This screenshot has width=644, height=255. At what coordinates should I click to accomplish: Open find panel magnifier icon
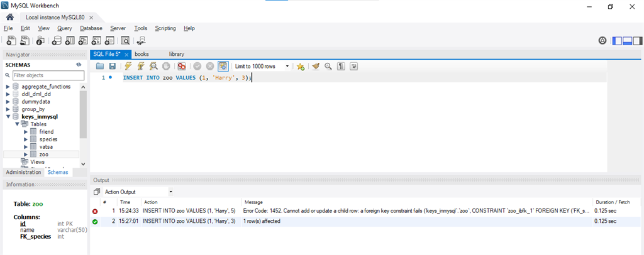point(328,66)
